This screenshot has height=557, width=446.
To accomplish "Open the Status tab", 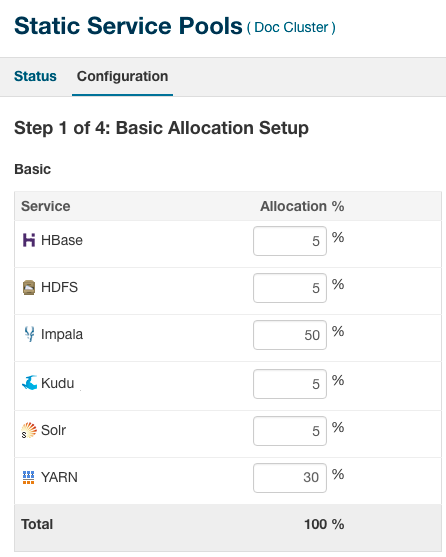I will [35, 76].
